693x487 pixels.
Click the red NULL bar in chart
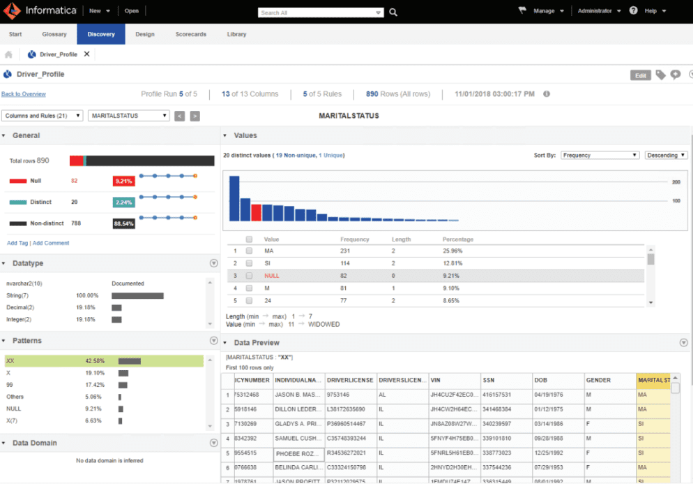[x=256, y=213]
